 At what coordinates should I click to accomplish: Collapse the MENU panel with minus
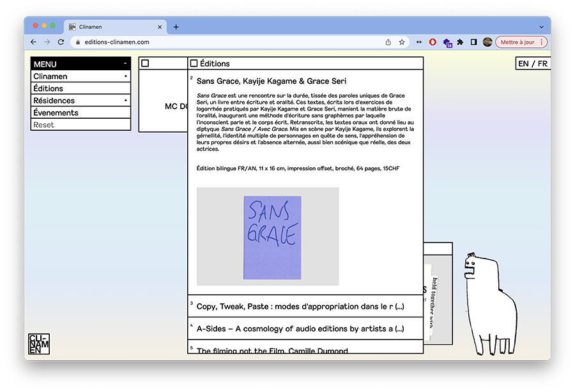pos(125,64)
